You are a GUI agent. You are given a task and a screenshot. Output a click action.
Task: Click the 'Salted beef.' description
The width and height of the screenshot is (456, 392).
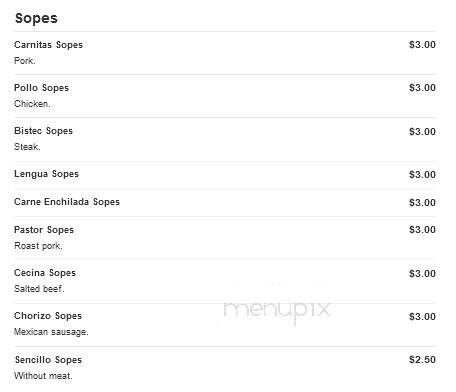coord(39,289)
